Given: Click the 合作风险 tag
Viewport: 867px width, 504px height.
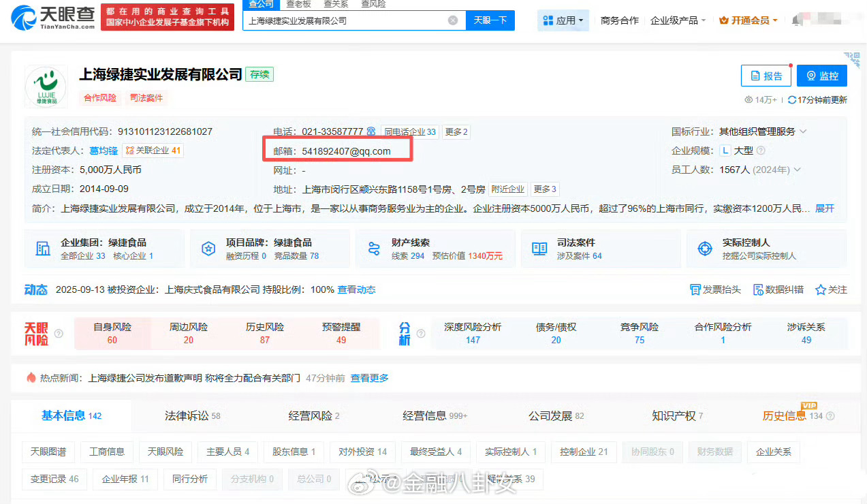Looking at the screenshot, I should point(100,98).
